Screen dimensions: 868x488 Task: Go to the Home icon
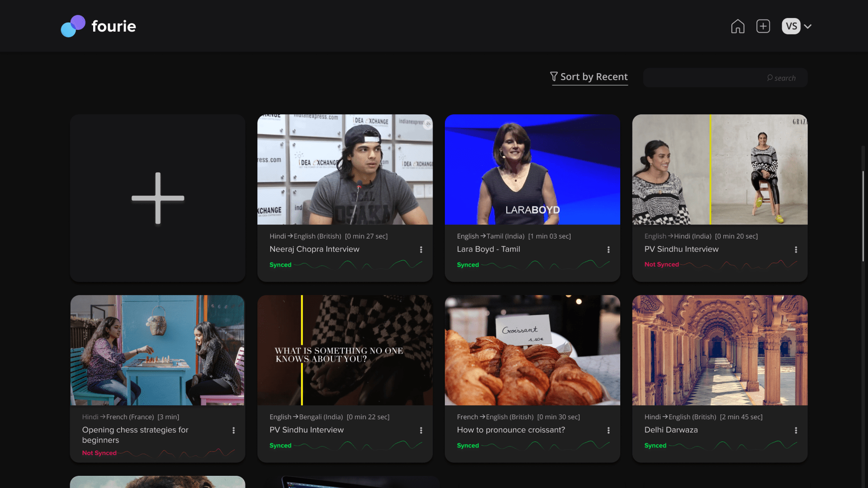737,26
